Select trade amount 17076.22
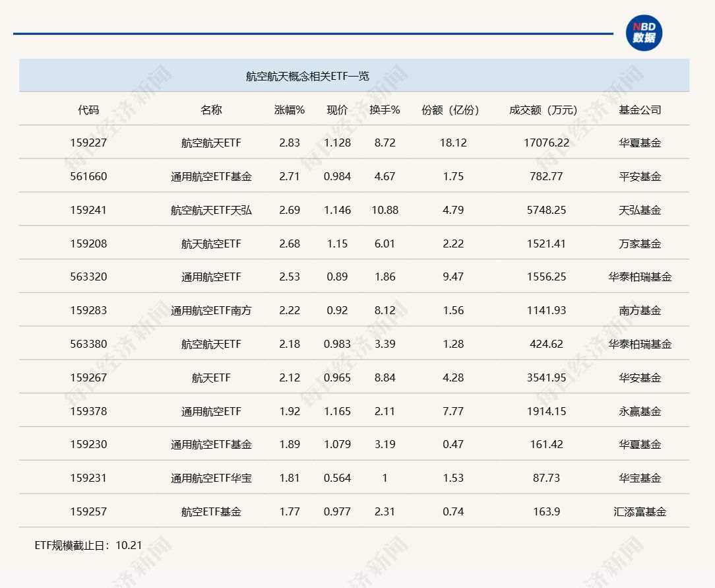The image size is (715, 588). [546, 143]
